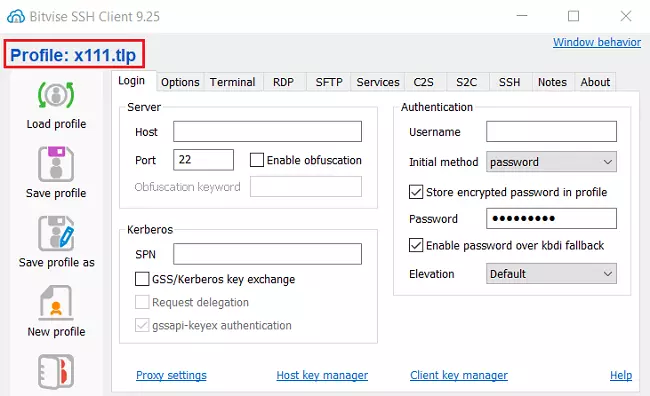Open the Host key manager link

(322, 375)
